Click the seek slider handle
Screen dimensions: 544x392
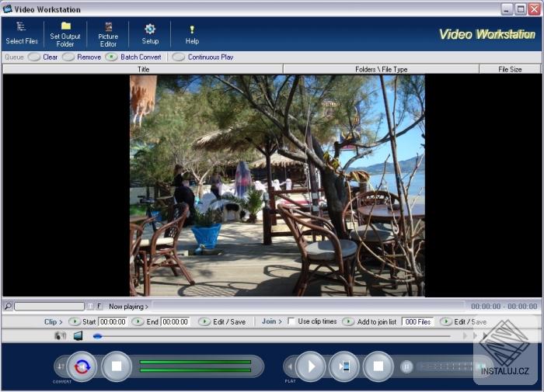[x=98, y=336]
